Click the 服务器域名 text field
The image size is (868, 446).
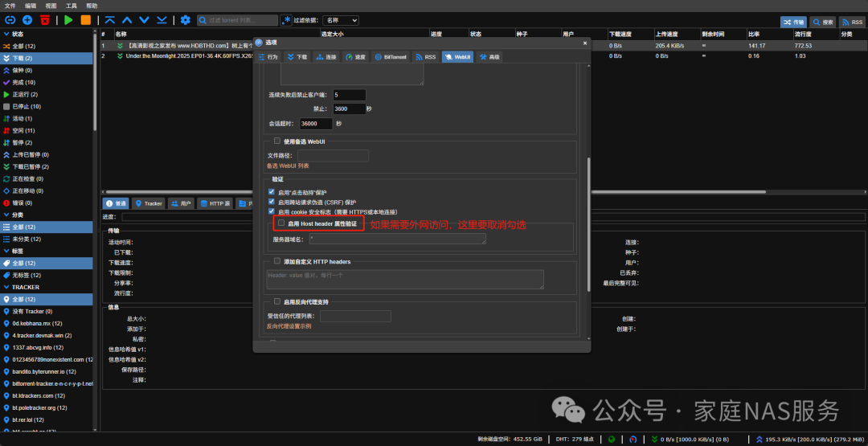(x=398, y=239)
